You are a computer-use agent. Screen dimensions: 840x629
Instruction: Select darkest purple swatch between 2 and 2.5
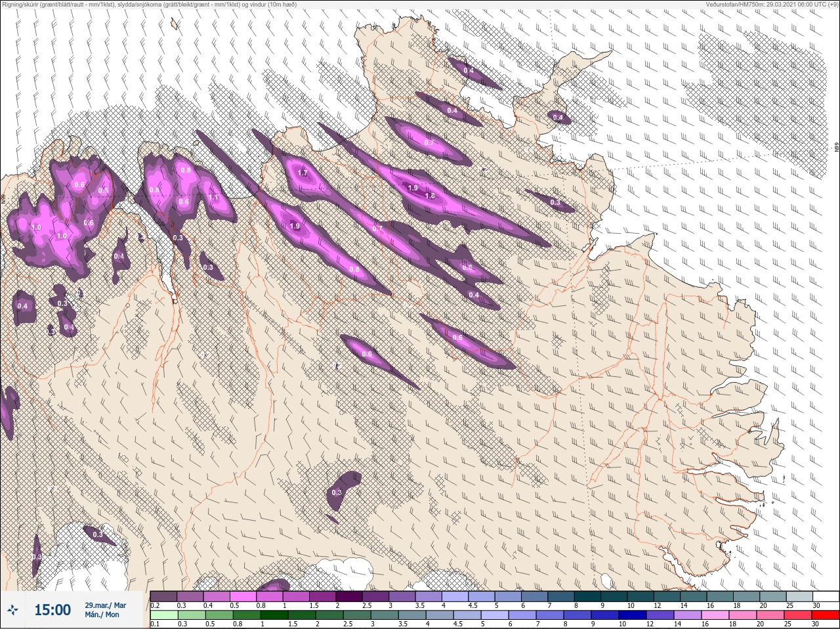(x=349, y=596)
